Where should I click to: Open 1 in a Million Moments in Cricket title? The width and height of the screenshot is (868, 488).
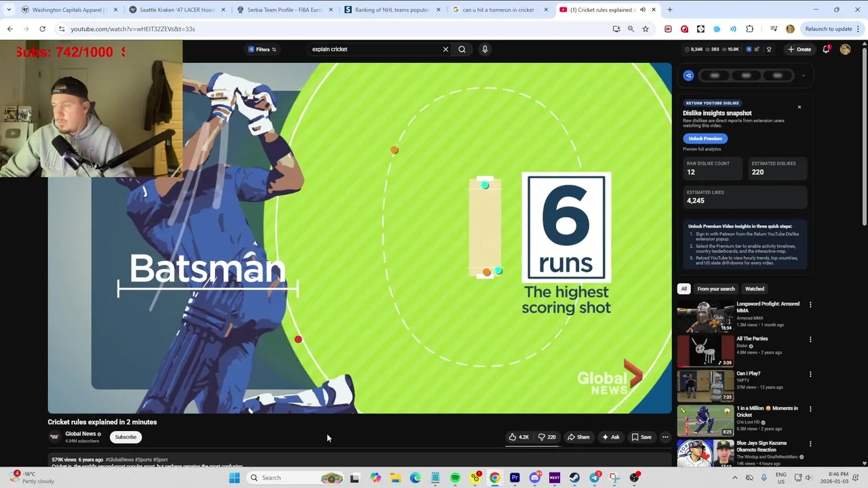pyautogui.click(x=767, y=411)
